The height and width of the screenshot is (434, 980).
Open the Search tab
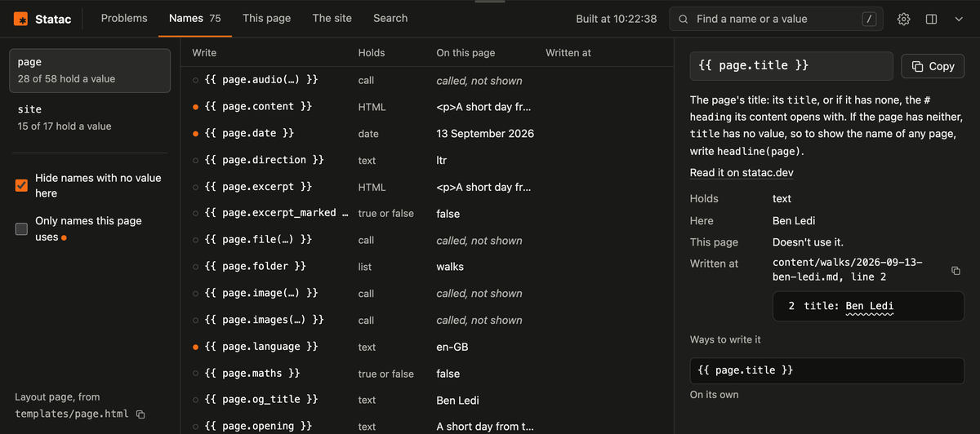[390, 18]
